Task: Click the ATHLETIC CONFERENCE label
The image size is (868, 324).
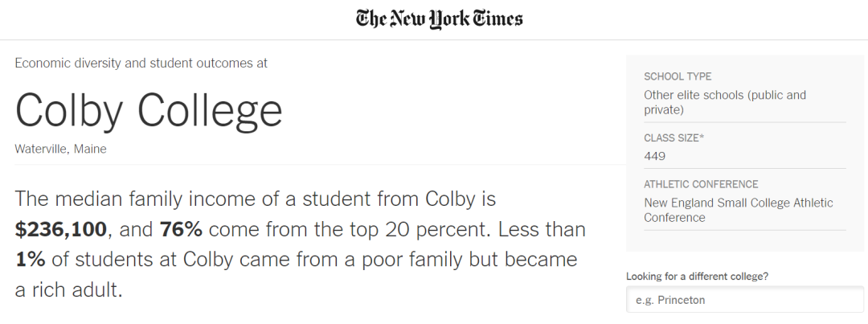Action: pos(701,184)
